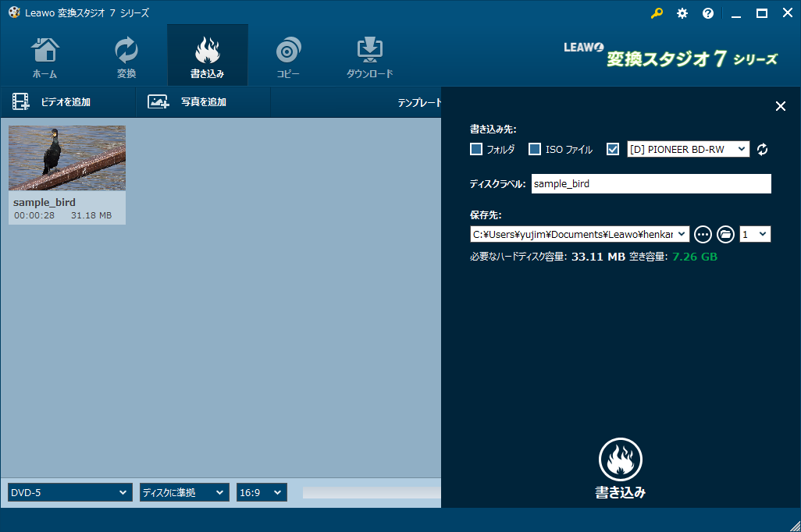Click the key registration icon
801x532 pixels.
point(657,13)
